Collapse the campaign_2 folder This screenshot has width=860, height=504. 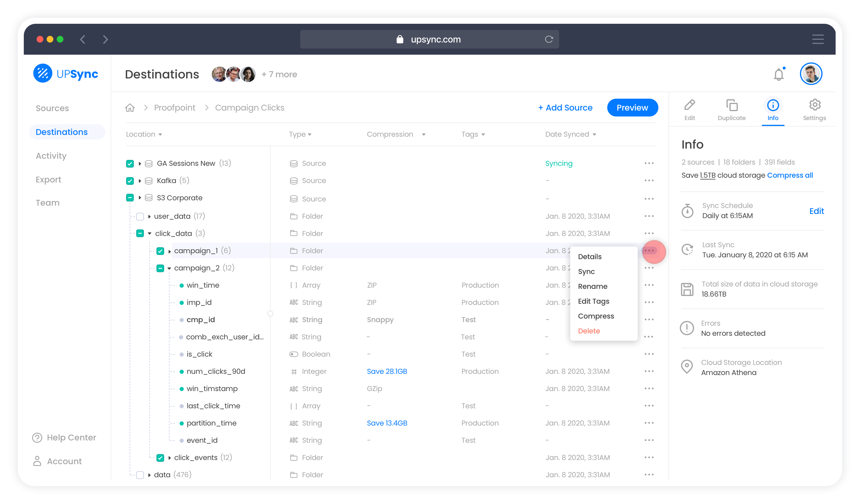coord(169,268)
